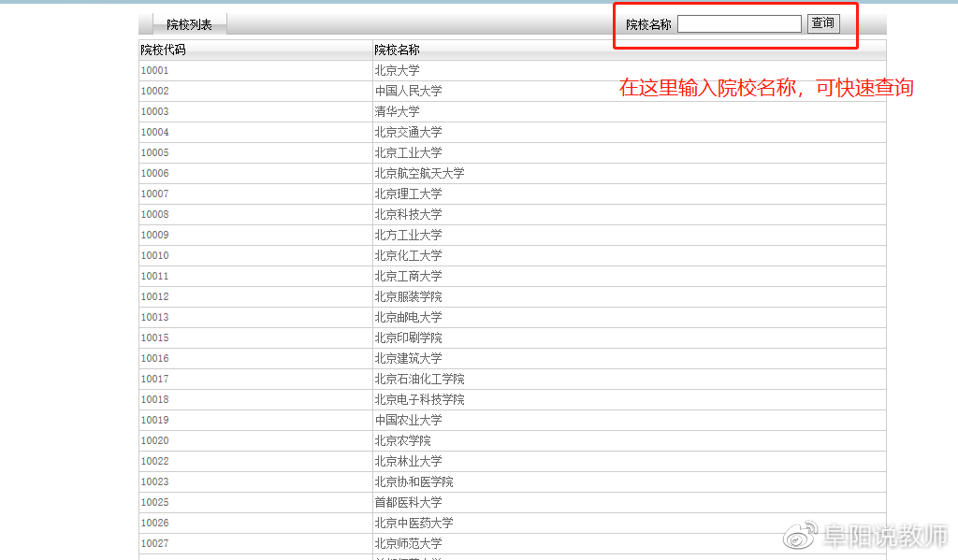Click on 北京协和医学院 entry
The width and height of the screenshot is (958, 560).
point(414,481)
